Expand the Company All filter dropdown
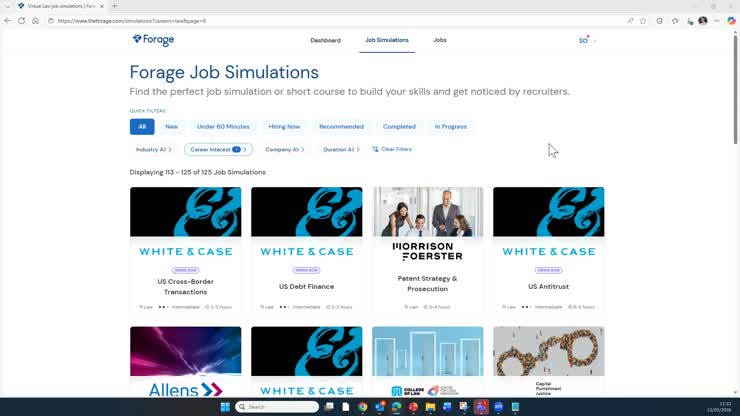The width and height of the screenshot is (740, 416). click(285, 150)
